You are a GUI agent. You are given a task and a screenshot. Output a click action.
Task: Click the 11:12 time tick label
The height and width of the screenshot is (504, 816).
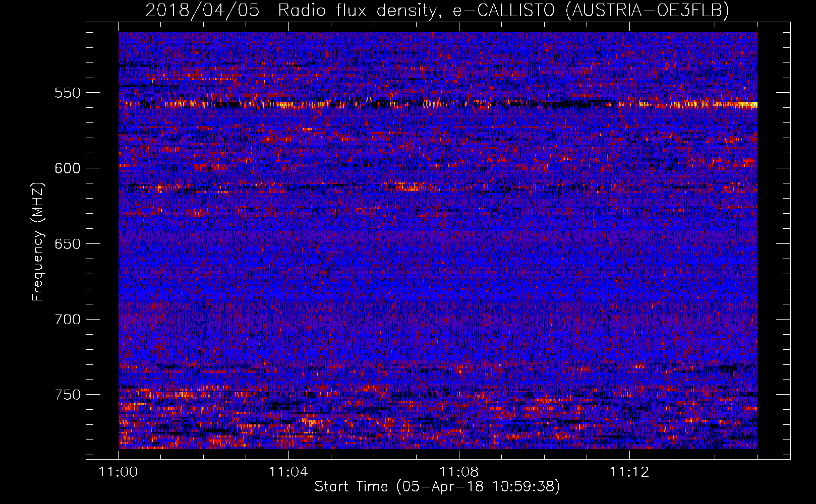coord(629,472)
